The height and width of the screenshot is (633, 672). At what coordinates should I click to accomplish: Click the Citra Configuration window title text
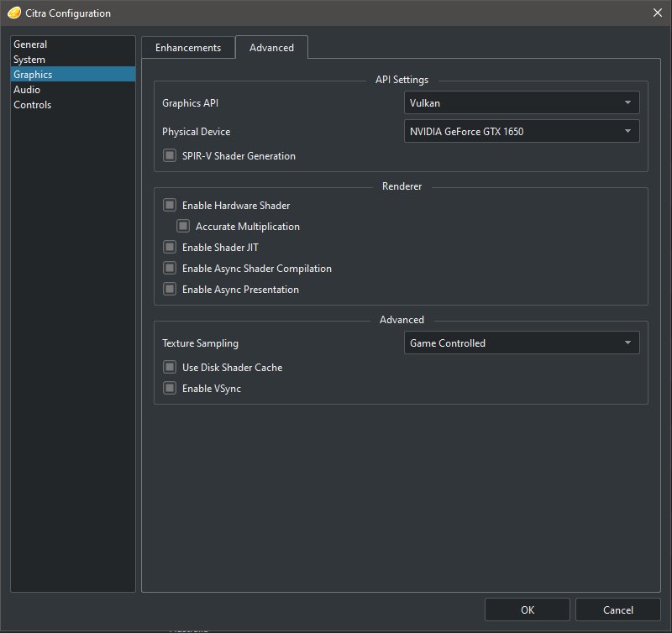click(68, 13)
